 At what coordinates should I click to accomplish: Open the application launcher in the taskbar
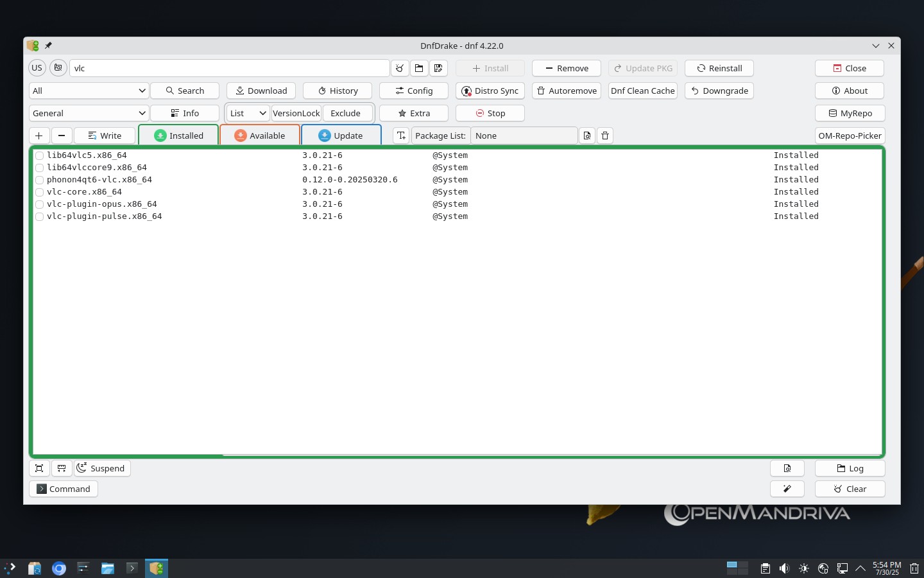(10, 568)
